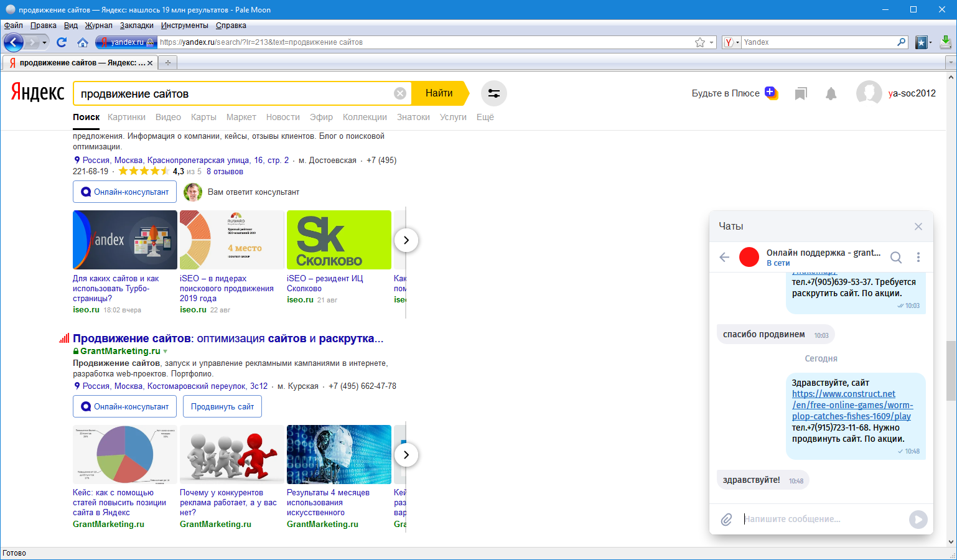Viewport: 957px width, 560px height.
Task: Switch to the Видео search tab
Action: (168, 117)
